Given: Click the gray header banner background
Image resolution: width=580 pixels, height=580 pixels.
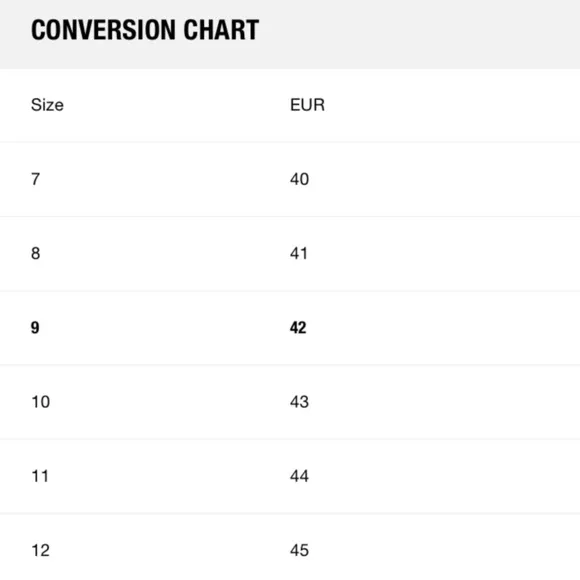Looking at the screenshot, I should point(418,33).
